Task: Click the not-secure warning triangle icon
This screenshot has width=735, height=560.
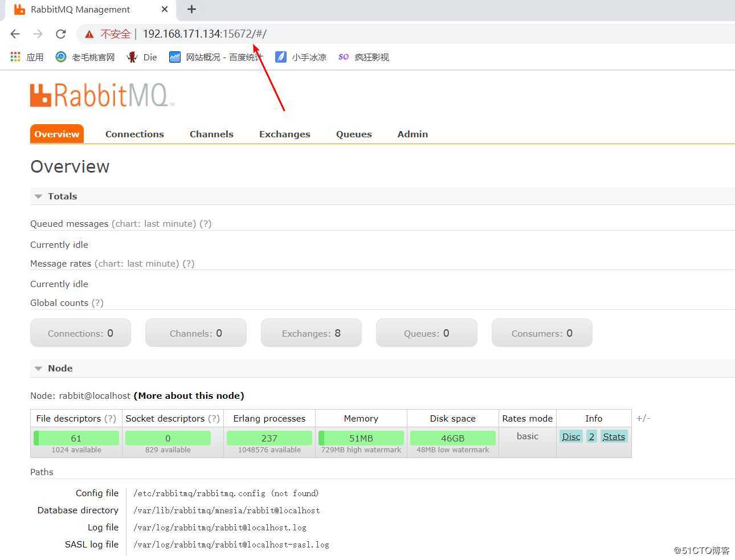Action: click(x=89, y=34)
